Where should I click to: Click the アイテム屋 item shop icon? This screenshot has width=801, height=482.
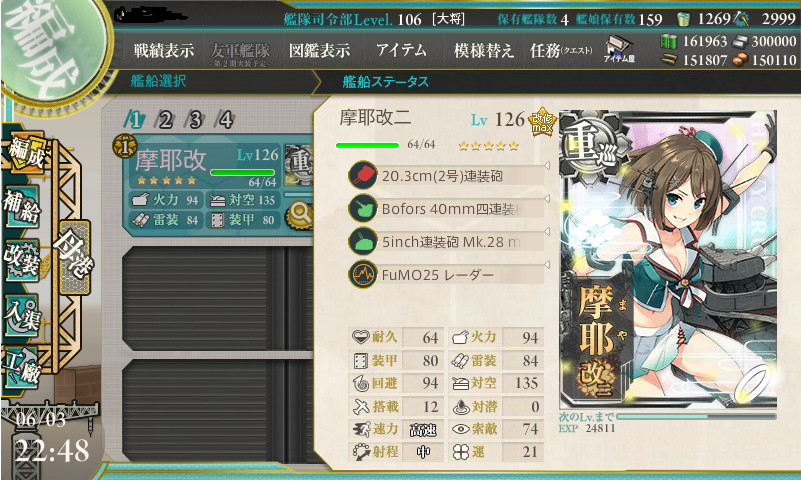tap(619, 50)
